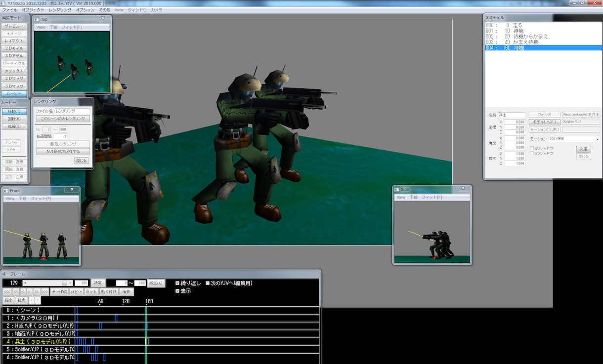Image resolution: width=603 pixels, height=364 pixels.
Task: Switch to 3Dモデル edit mode
Action: [14, 56]
